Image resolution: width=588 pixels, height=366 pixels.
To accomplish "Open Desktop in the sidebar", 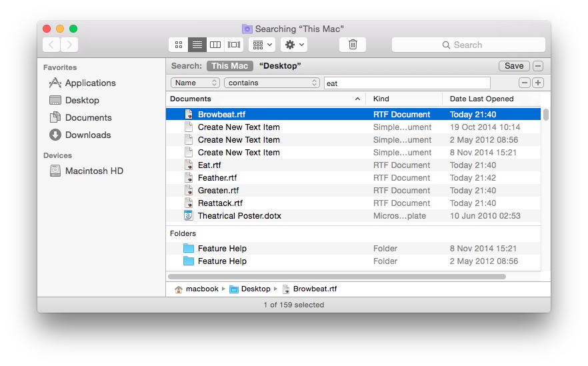I will pyautogui.click(x=74, y=100).
